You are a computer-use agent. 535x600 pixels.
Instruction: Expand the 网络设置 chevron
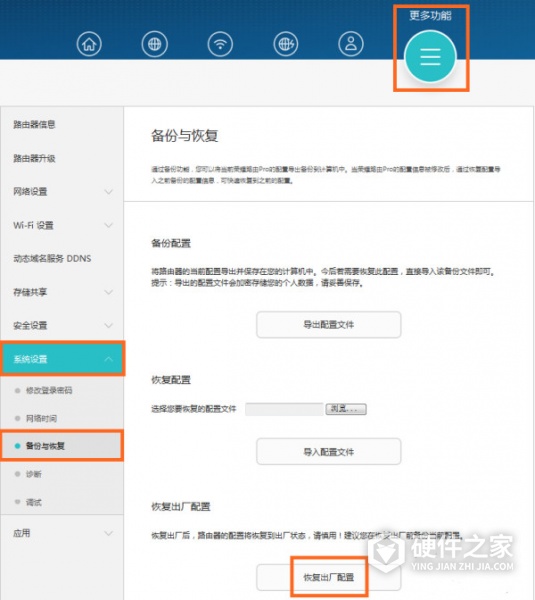click(x=109, y=192)
